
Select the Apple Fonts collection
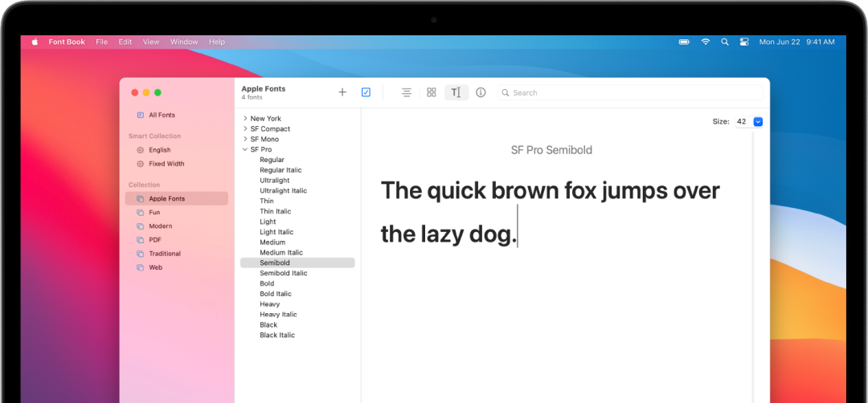pos(177,198)
